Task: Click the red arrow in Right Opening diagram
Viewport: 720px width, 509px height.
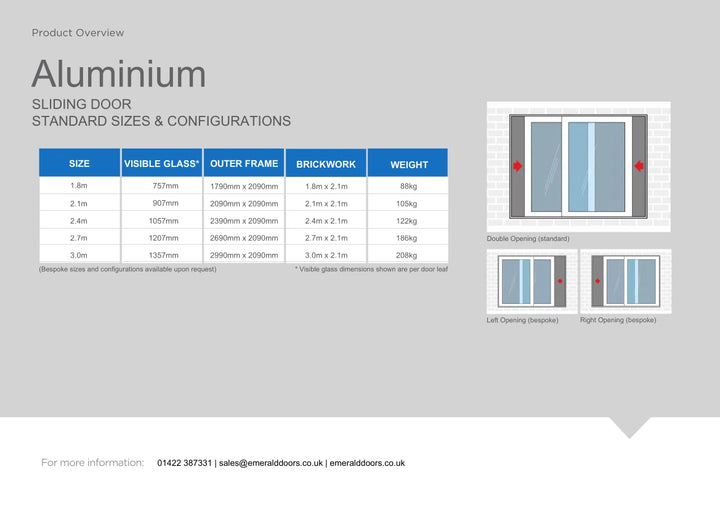Action: [597, 282]
